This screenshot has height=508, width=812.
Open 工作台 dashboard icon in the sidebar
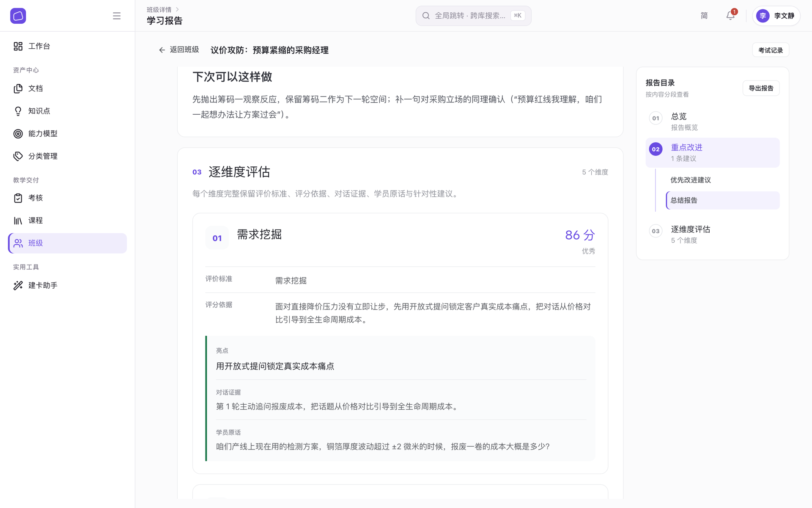18,46
